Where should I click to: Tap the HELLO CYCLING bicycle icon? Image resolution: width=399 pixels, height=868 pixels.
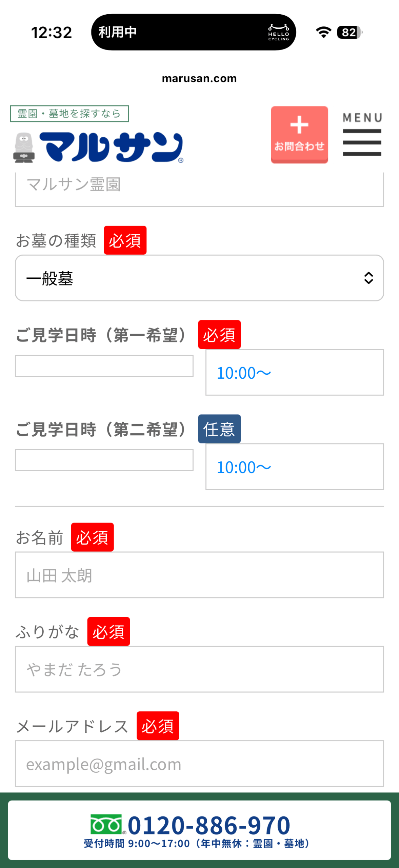coord(278,32)
